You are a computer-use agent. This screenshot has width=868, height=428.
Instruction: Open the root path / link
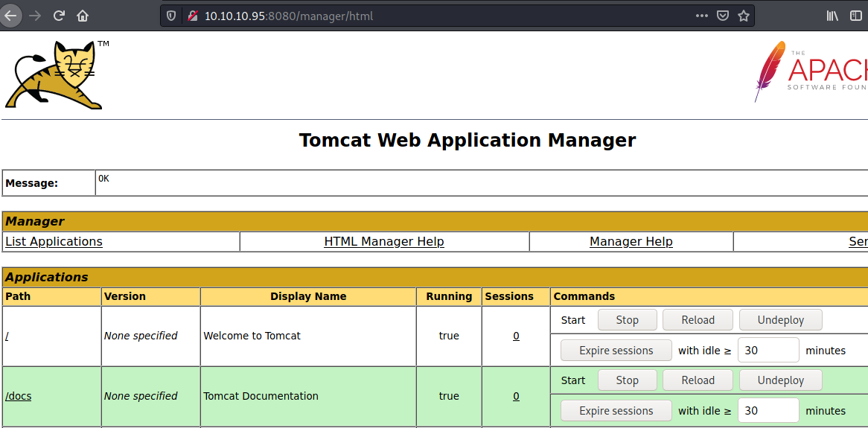point(7,336)
